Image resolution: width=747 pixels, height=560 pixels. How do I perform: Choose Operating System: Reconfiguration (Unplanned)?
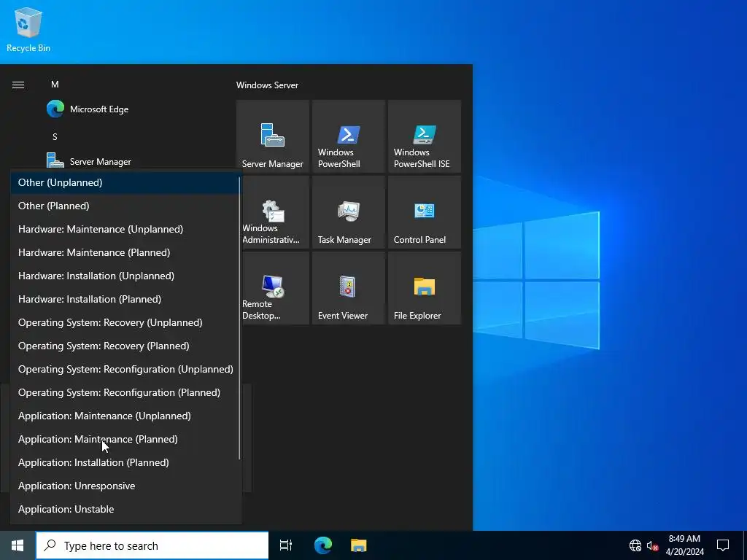click(125, 369)
